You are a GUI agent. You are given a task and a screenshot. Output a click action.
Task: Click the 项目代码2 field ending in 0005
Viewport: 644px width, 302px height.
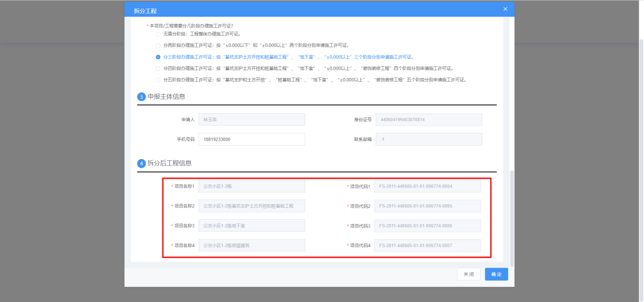pos(428,206)
